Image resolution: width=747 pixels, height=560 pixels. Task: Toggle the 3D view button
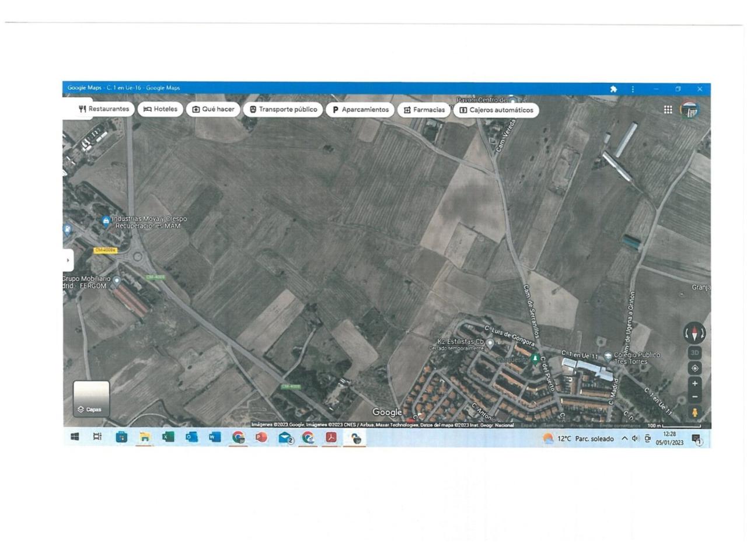click(x=694, y=353)
